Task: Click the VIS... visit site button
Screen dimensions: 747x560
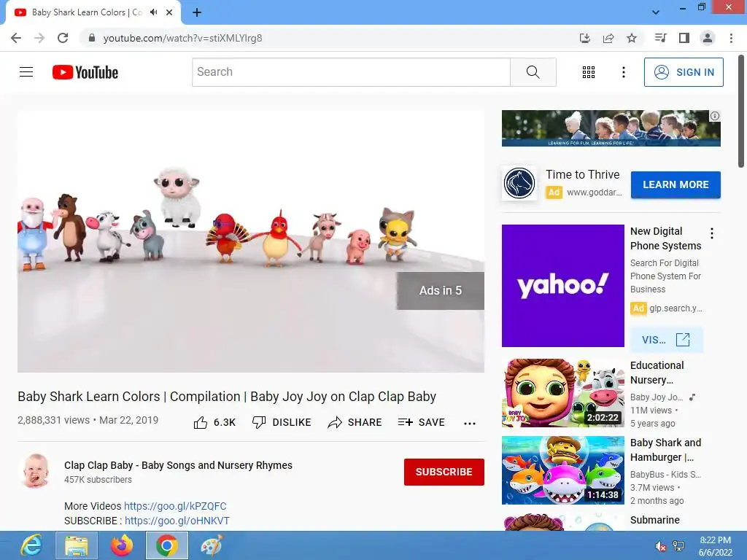Action: pyautogui.click(x=666, y=340)
